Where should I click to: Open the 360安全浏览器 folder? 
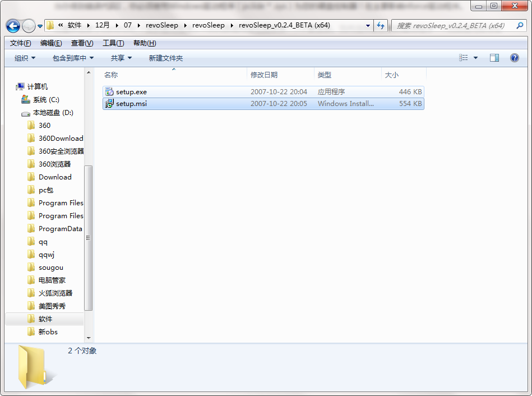61,151
